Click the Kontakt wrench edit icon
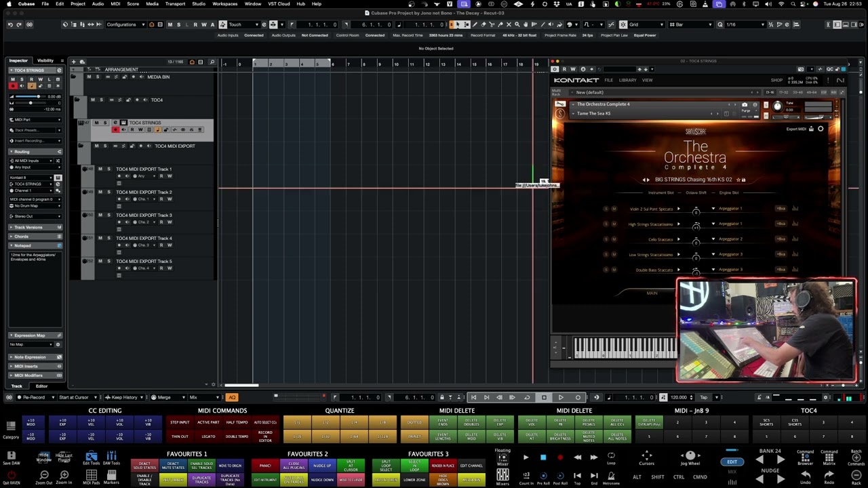Viewport: 868px width, 488px height. 560,104
